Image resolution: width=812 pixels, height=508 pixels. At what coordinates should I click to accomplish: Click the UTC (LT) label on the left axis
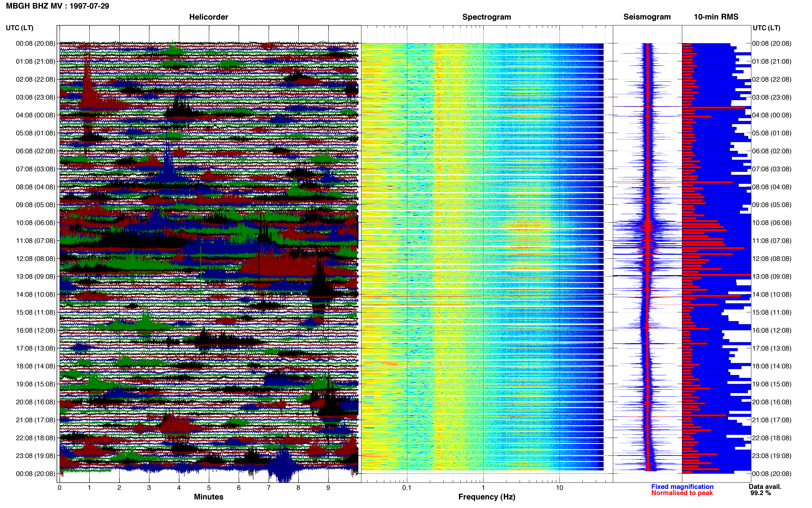20,28
